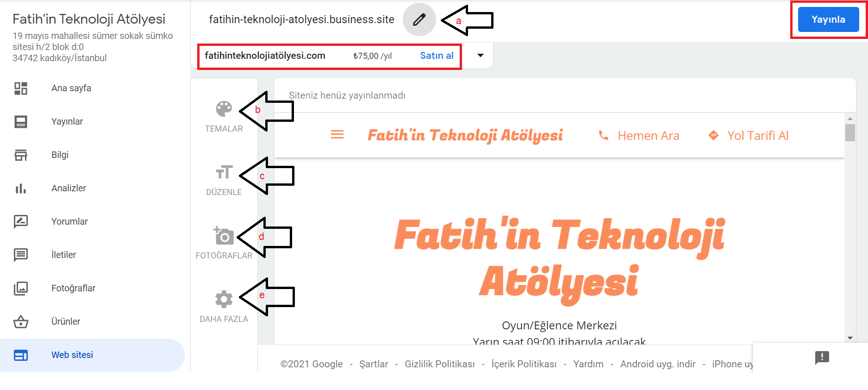Screen dimensions: 868x390
Task: Open the Daha Fazla gear icon
Action: click(x=224, y=299)
